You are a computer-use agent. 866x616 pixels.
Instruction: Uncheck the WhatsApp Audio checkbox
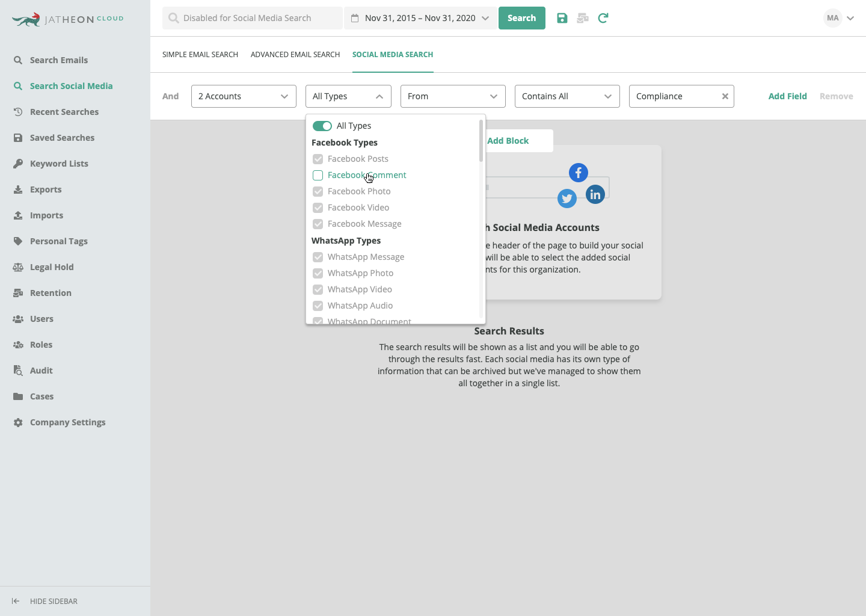pyautogui.click(x=318, y=306)
